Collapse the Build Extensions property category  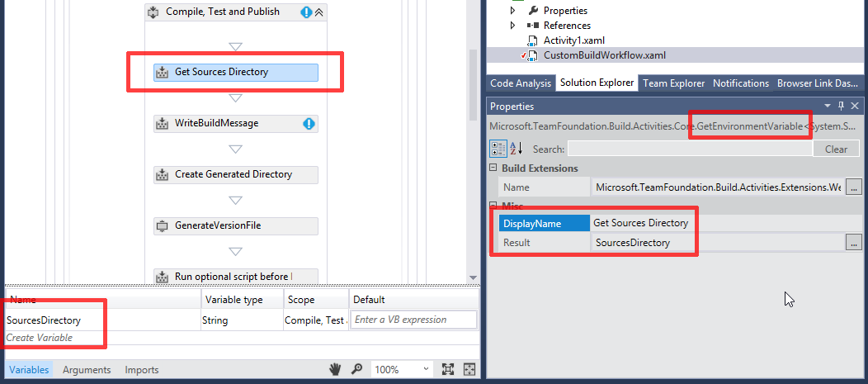pyautogui.click(x=493, y=168)
